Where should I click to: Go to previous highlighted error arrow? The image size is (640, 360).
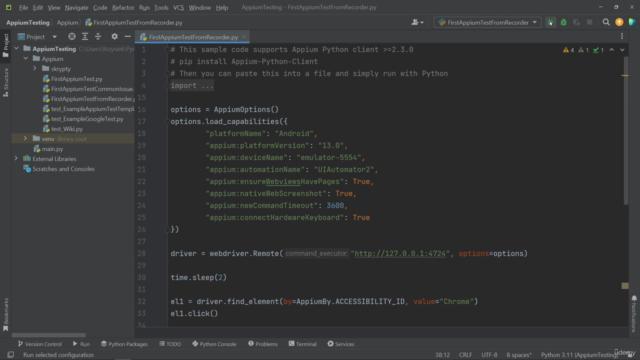[611, 50]
